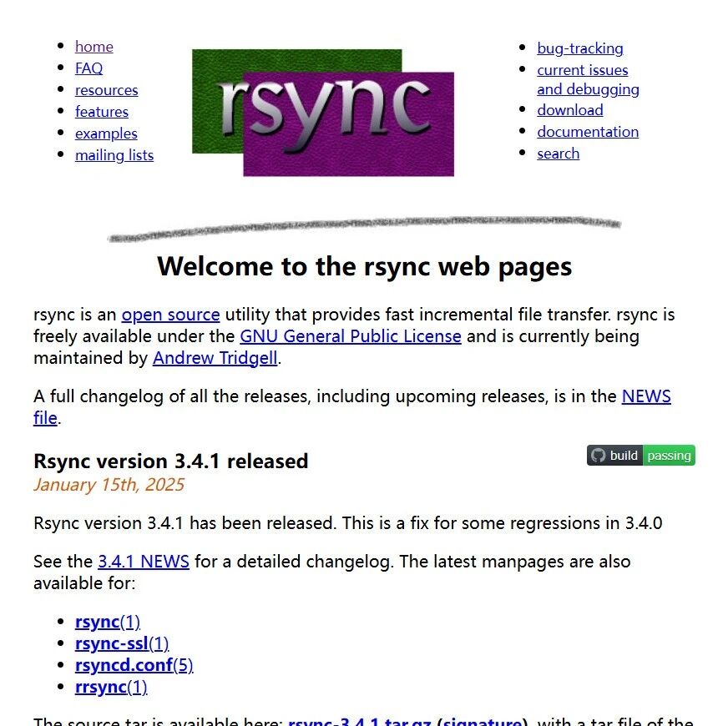Click the Welcome to the rsync web pages heading
Viewport: 728px width, 726px height.
click(365, 267)
